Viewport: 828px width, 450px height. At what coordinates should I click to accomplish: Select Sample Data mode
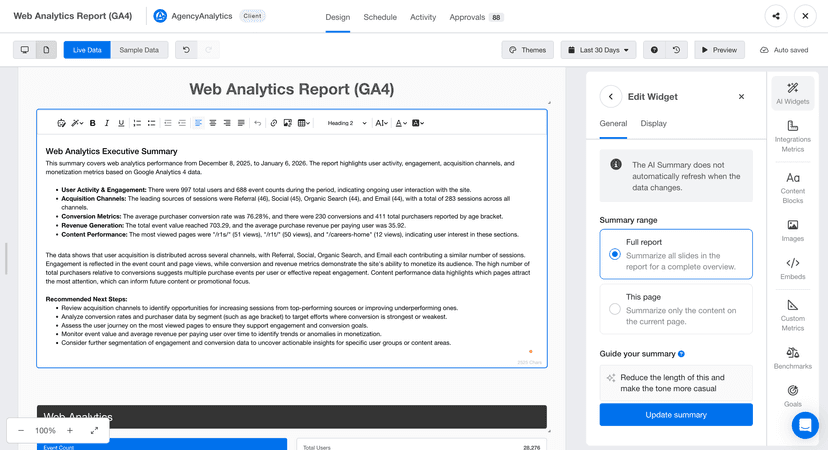[139, 50]
